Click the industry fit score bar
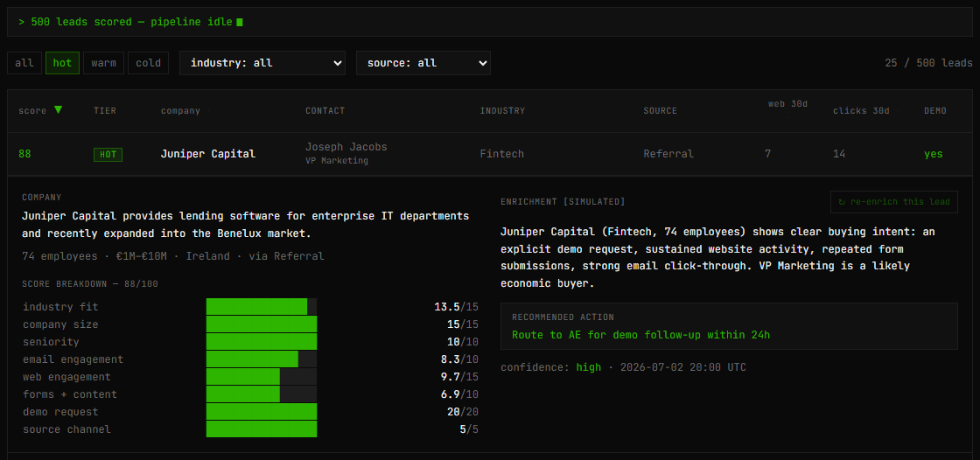Screen dimensions: 980x460 262,307
